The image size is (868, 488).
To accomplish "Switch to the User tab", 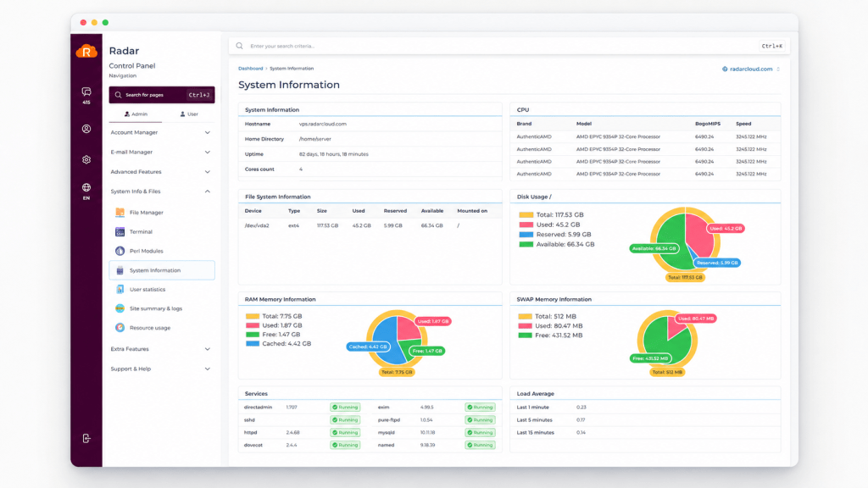I will pos(189,114).
